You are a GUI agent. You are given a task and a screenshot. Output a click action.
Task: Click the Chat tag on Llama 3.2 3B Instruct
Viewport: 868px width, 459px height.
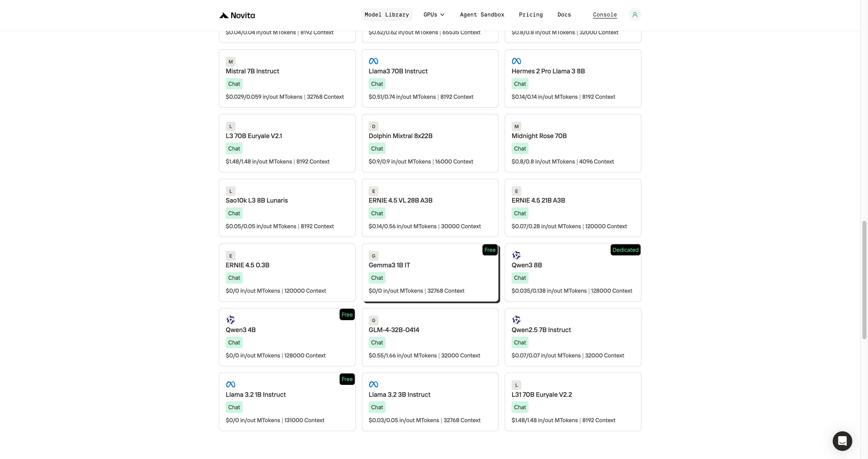click(x=377, y=407)
